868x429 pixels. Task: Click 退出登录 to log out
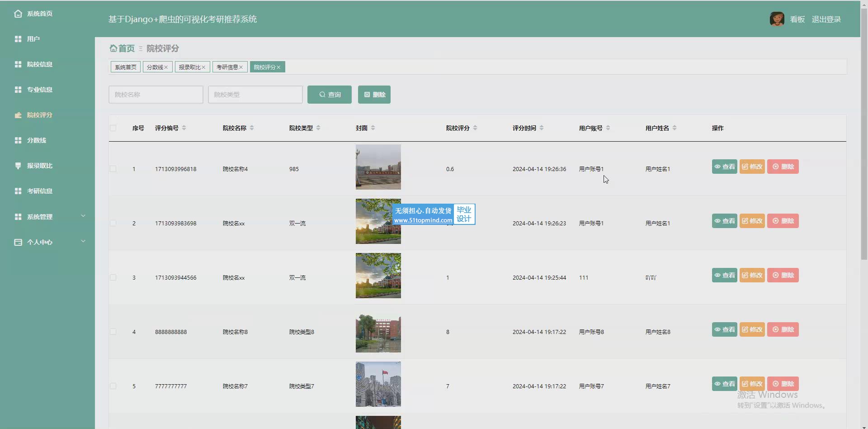(826, 19)
